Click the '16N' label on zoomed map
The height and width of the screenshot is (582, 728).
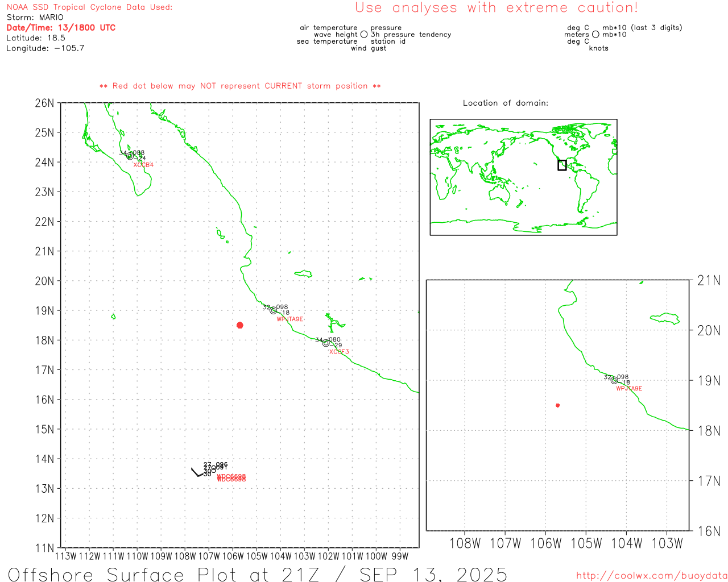(709, 531)
